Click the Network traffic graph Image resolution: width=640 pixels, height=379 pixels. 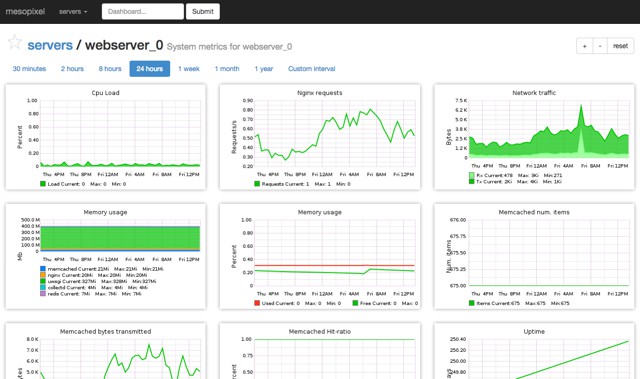click(x=534, y=137)
